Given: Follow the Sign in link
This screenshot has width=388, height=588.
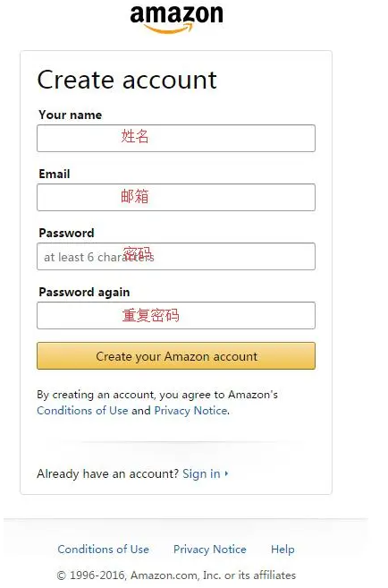Looking at the screenshot, I should (x=201, y=474).
